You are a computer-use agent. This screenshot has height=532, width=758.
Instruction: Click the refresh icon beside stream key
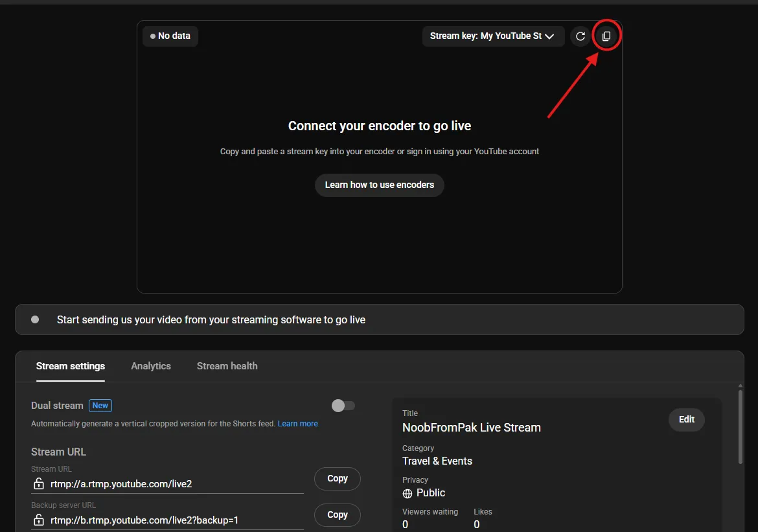pyautogui.click(x=580, y=36)
